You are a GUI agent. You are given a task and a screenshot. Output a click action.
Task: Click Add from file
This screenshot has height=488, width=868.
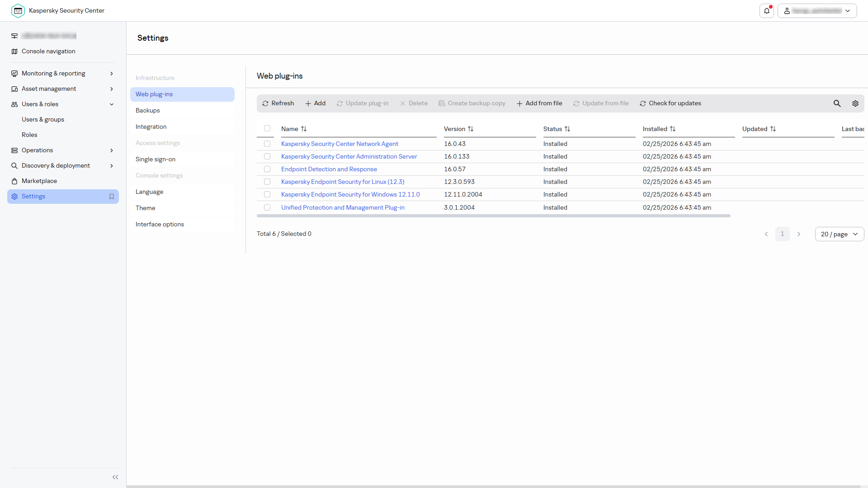pos(539,103)
